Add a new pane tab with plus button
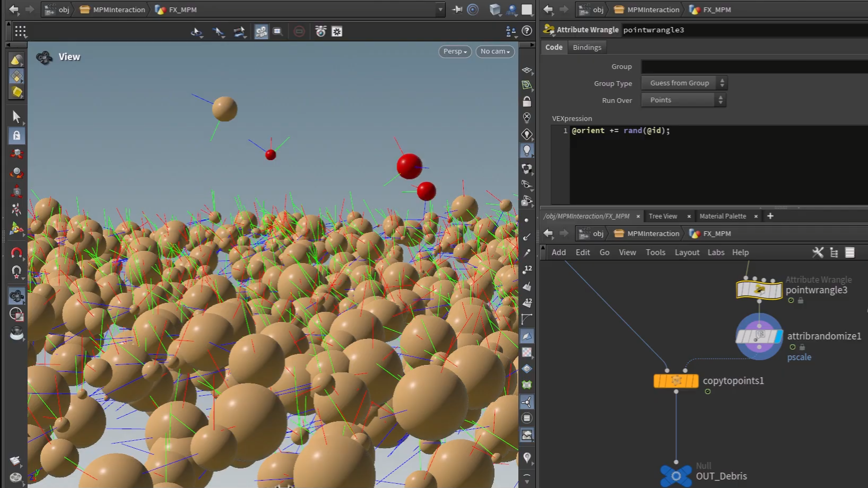Image resolution: width=868 pixels, height=488 pixels. click(x=770, y=216)
